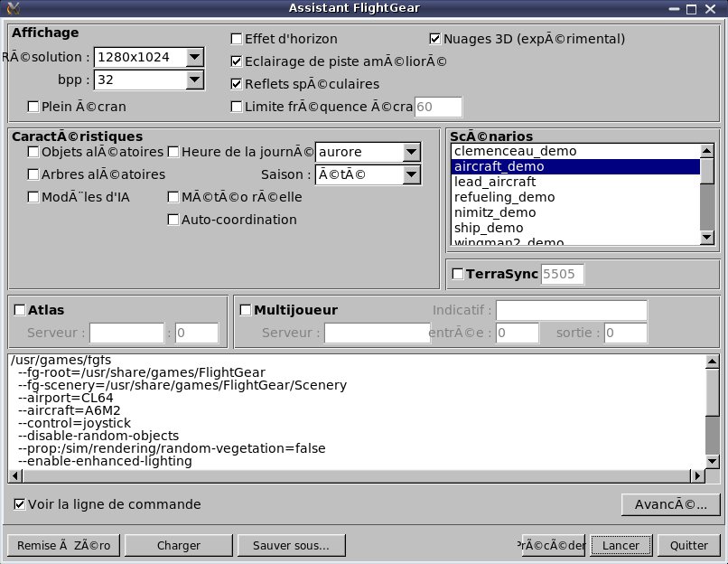Click the Multijoueur Indicatif field
Viewport: 728px width, 564px height.
(x=572, y=310)
